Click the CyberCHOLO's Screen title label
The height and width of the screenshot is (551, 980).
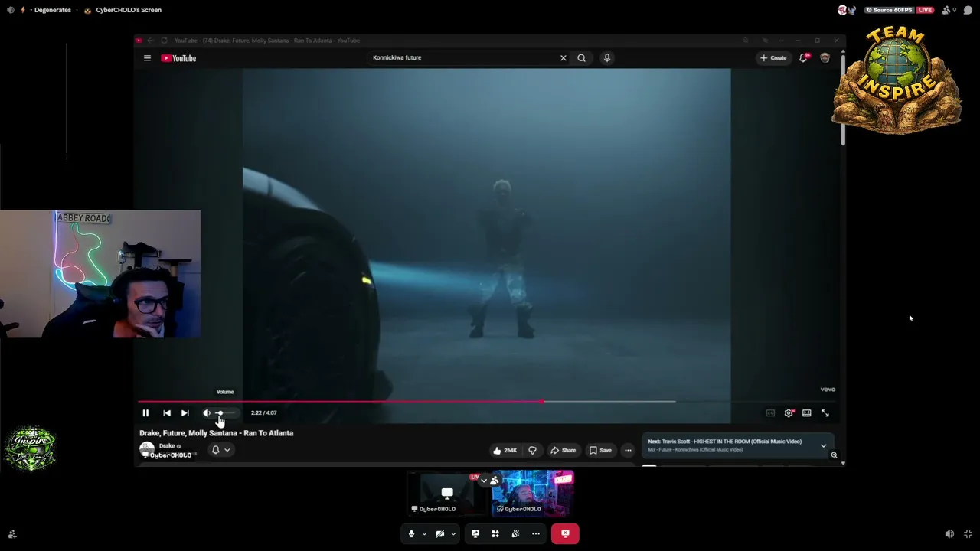pyautogui.click(x=129, y=10)
